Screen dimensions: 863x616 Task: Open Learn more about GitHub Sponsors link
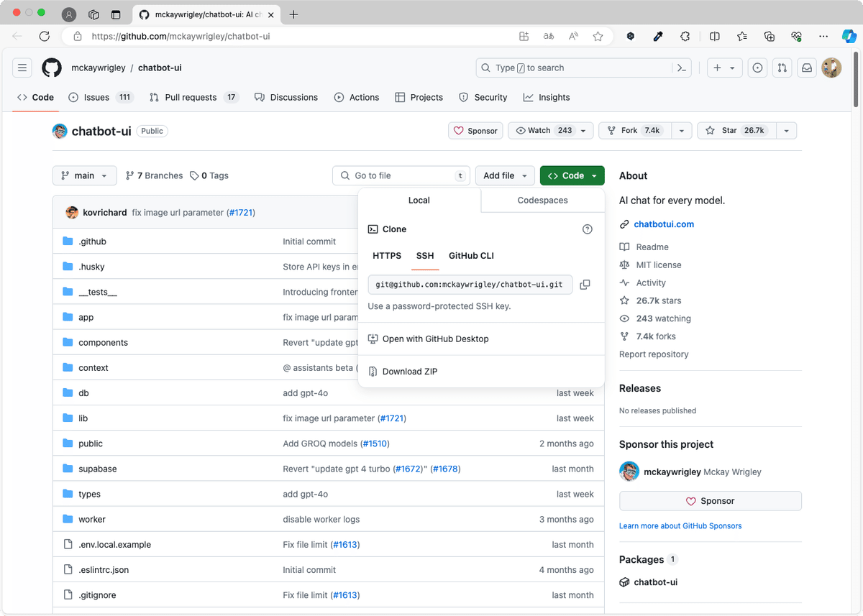tap(680, 526)
